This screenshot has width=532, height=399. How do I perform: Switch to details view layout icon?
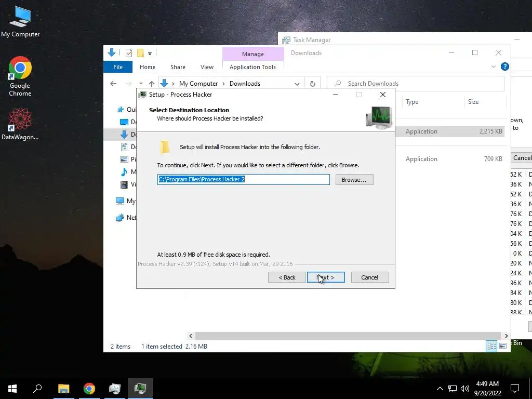coord(491,346)
